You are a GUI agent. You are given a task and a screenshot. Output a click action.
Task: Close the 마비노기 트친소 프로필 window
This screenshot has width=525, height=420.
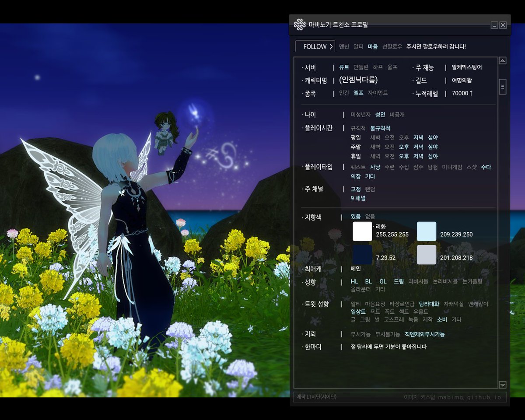click(x=503, y=25)
